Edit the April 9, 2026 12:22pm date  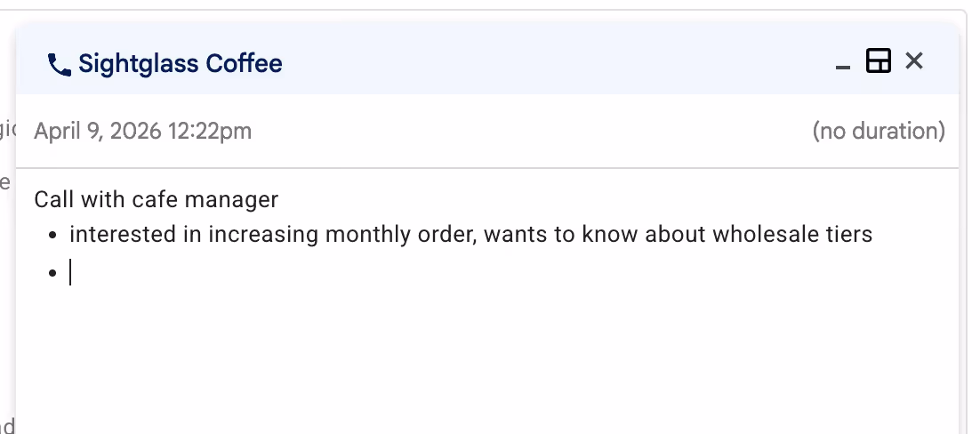pyautogui.click(x=143, y=132)
